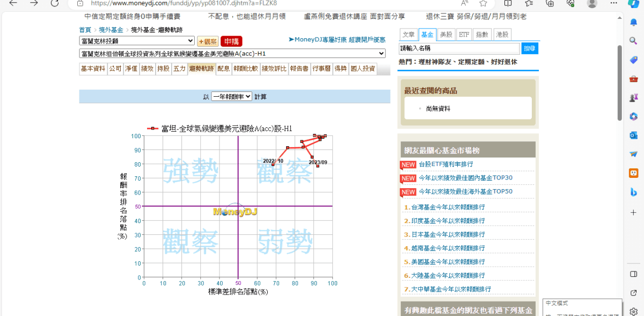
Task: Open the sidebar Outlook icon
Action: click(x=633, y=135)
